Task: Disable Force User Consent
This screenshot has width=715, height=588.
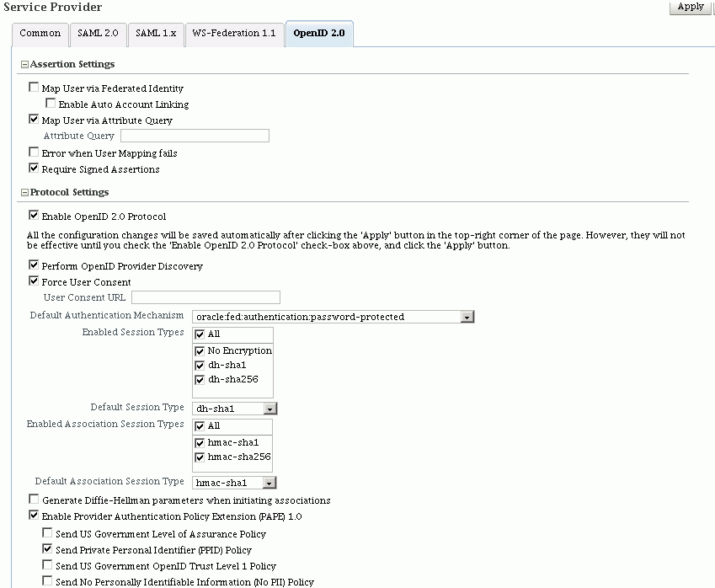Action: (34, 281)
